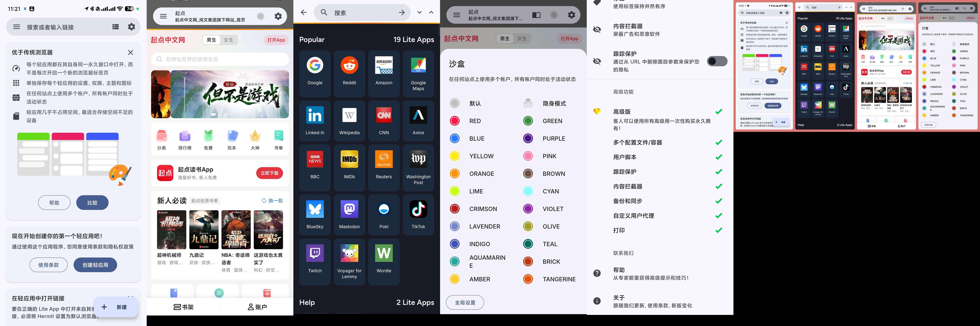Click the list view icon in address bar
The width and height of the screenshot is (980, 326).
116,27
